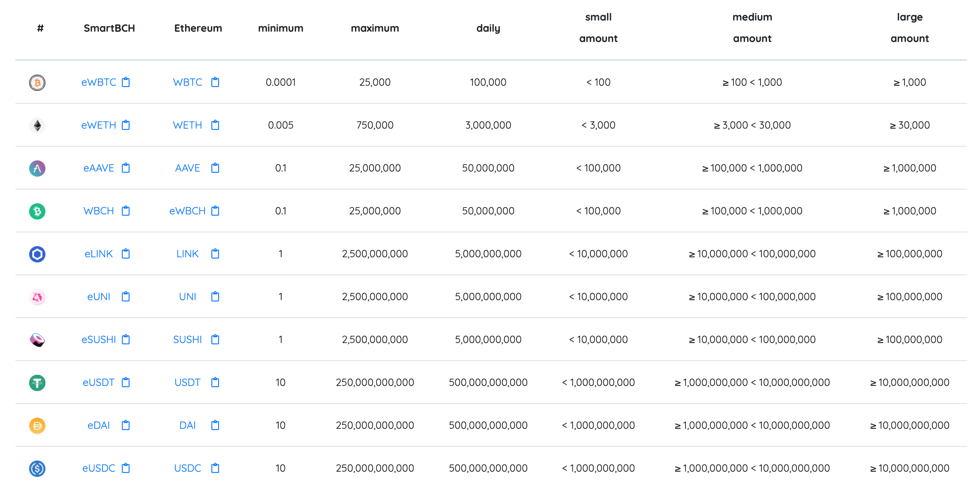Image resolution: width=980 pixels, height=488 pixels.
Task: Copy the UNI Ethereum address
Action: [x=215, y=296]
